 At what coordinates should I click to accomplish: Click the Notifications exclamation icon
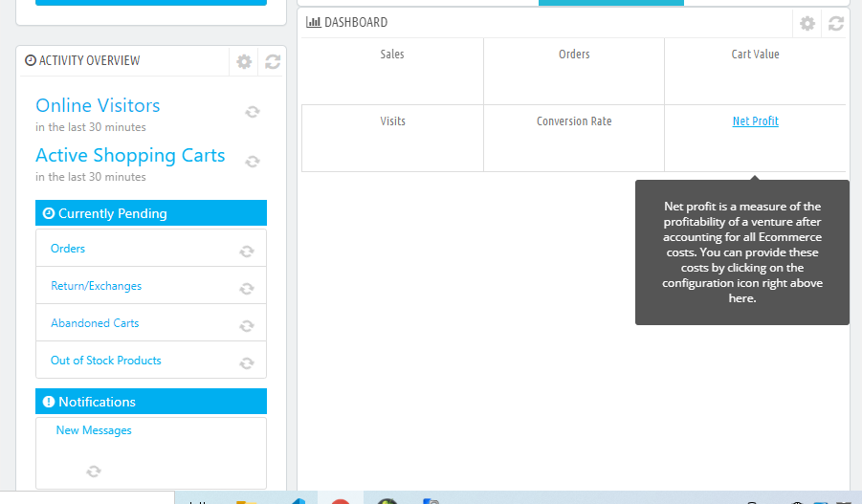pyautogui.click(x=49, y=402)
